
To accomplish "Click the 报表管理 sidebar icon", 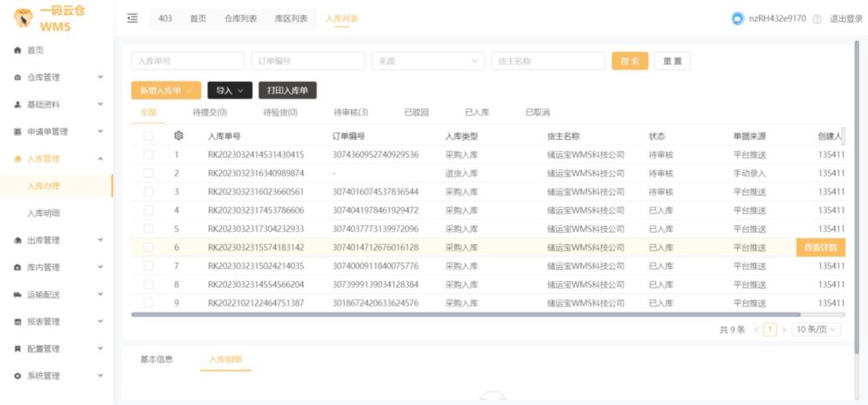I will 17,322.
